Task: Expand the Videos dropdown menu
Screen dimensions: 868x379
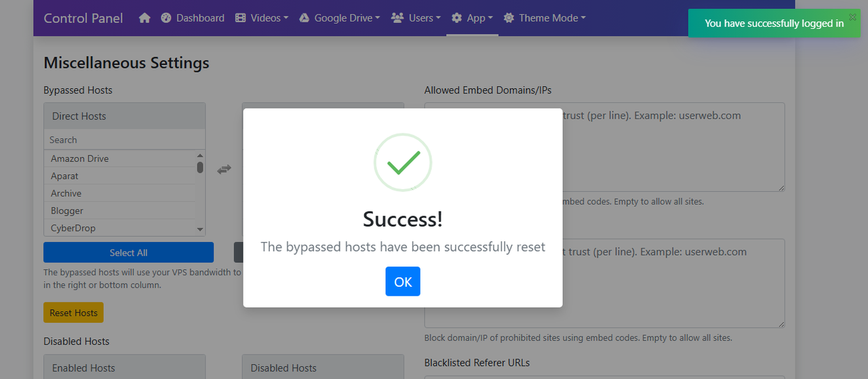Action: pyautogui.click(x=262, y=18)
